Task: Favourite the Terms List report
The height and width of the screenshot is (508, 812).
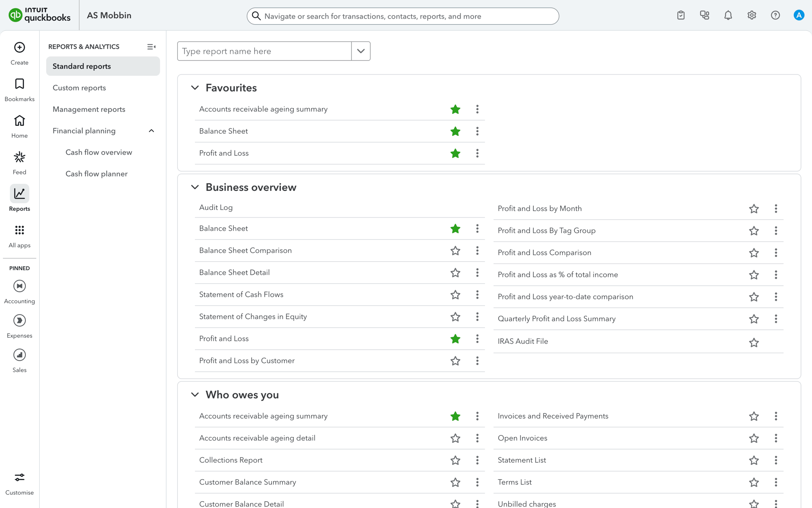Action: coord(754,482)
